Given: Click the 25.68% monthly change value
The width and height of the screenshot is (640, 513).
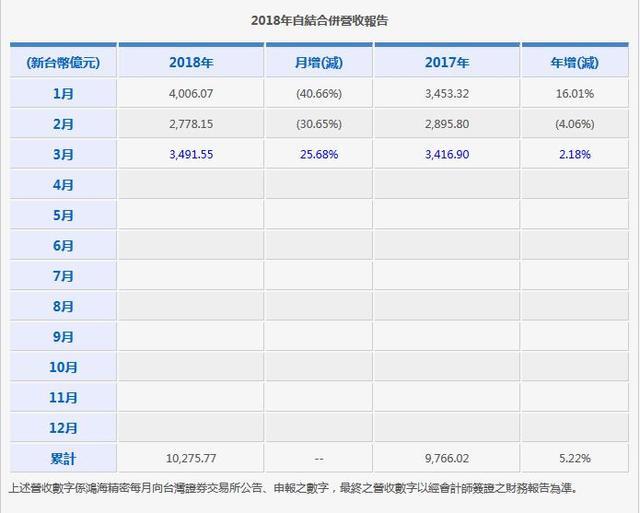Looking at the screenshot, I should (318, 155).
